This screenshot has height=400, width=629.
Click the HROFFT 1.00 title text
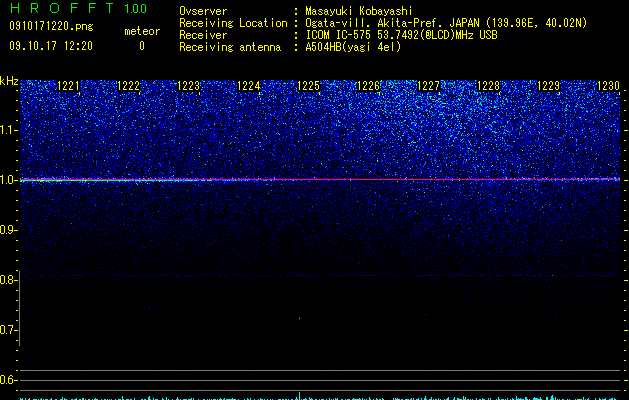(x=78, y=8)
